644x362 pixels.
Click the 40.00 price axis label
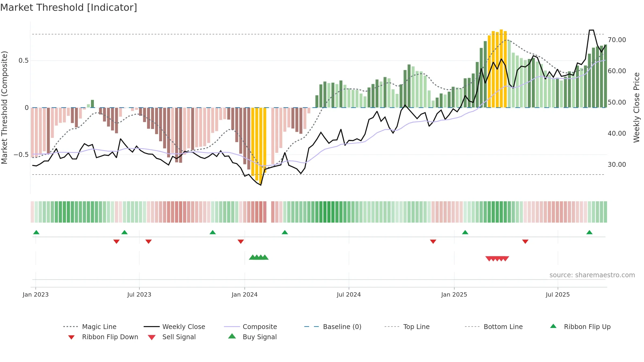[x=617, y=133]
